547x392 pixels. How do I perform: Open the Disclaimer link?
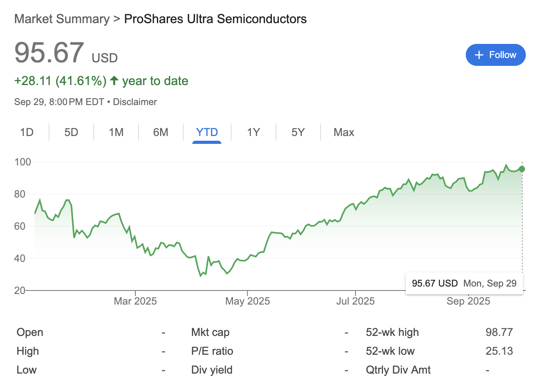(135, 102)
